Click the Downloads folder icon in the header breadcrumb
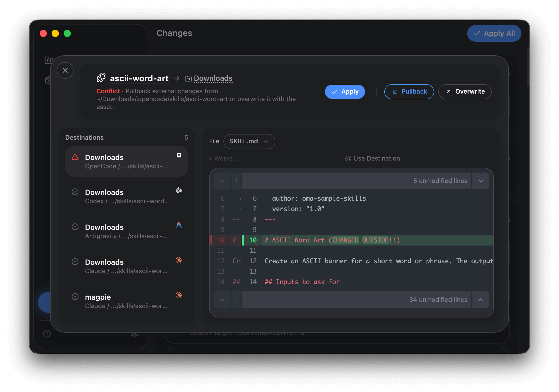This screenshot has height=392, width=559. coord(188,78)
